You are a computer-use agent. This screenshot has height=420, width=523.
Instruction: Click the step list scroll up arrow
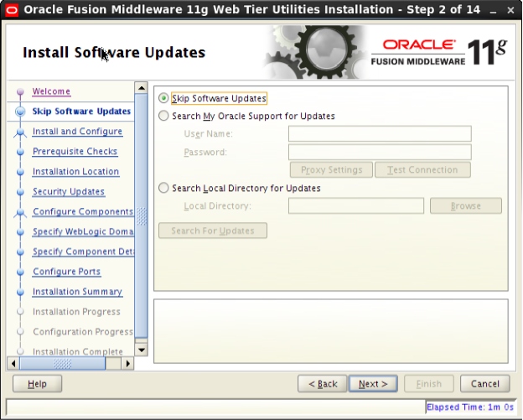(142, 88)
